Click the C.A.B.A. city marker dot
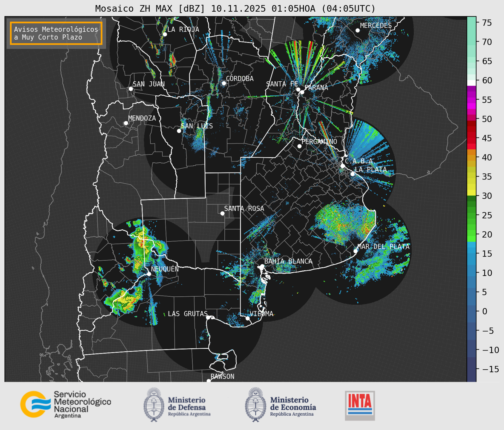 pyautogui.click(x=343, y=166)
